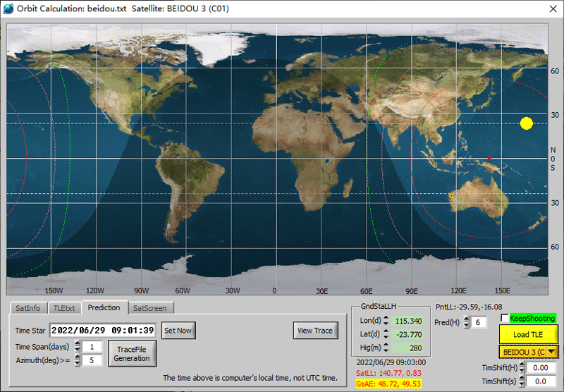
Task: Click the Hig(m) stepper arrows
Action: [386, 348]
